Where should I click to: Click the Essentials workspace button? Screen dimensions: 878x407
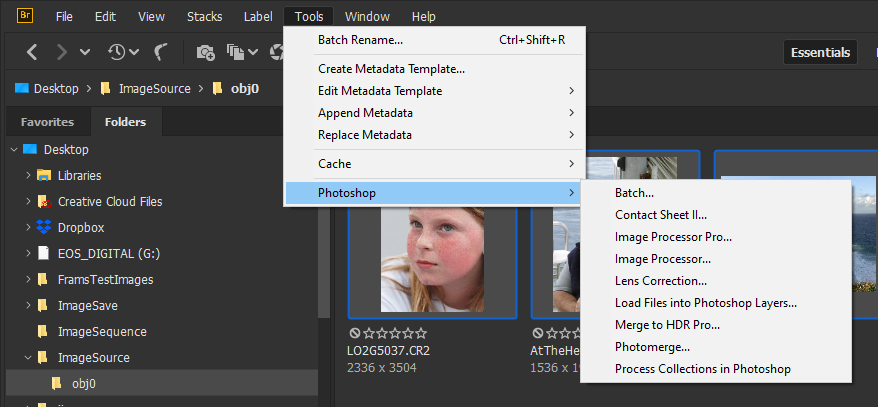[819, 52]
